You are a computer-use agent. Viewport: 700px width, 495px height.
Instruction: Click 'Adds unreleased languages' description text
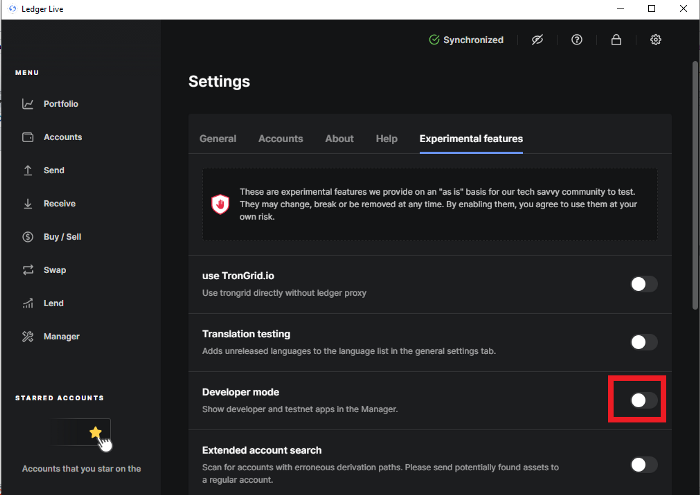[349, 351]
